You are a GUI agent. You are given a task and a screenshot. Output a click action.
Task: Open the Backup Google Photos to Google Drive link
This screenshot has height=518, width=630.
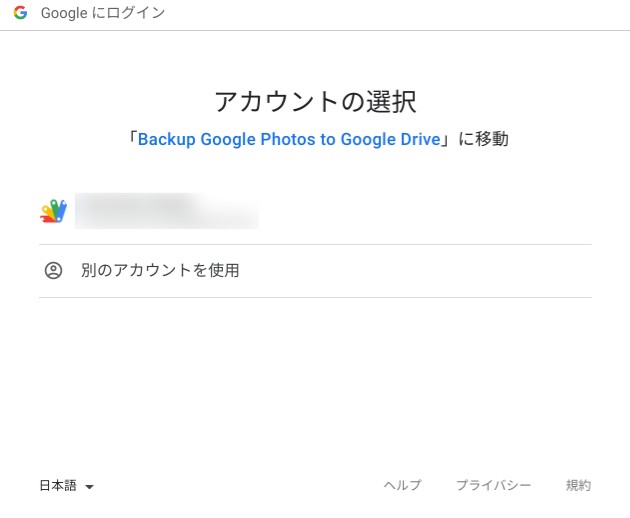[x=289, y=139]
